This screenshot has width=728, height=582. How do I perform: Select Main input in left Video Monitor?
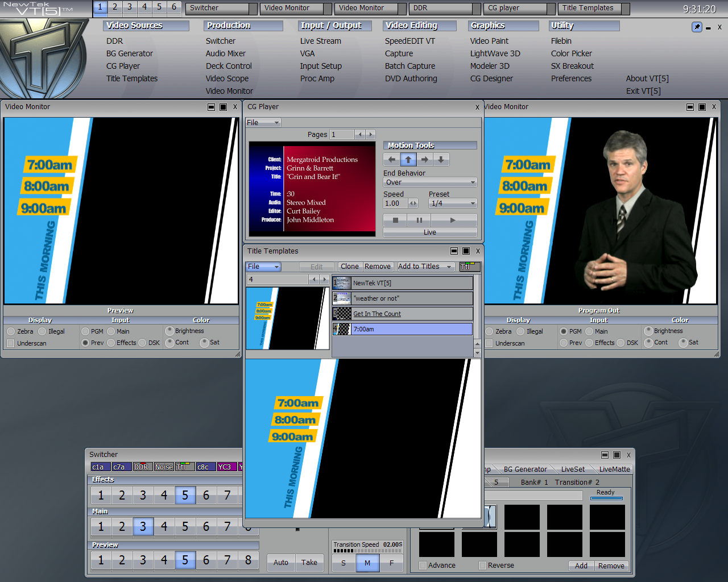pyautogui.click(x=111, y=331)
